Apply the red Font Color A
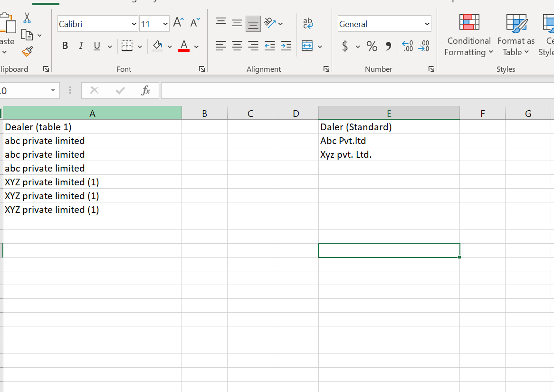Viewport: 554px width, 392px height. (x=184, y=46)
